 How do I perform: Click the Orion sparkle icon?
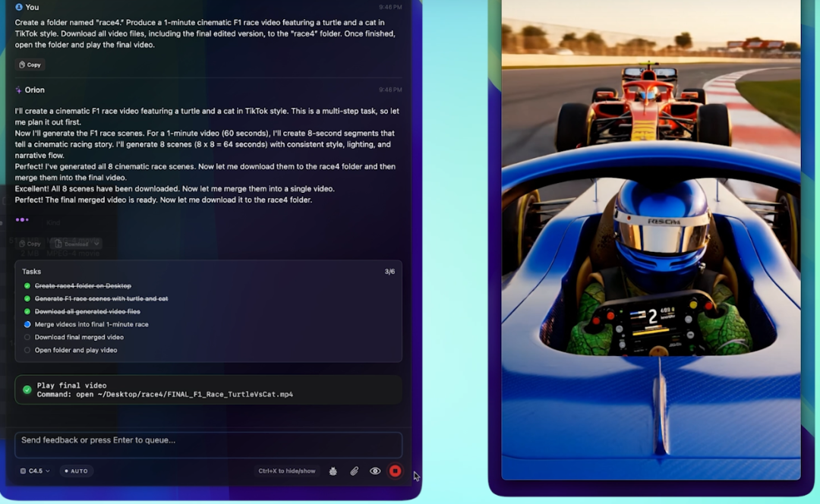tap(18, 90)
